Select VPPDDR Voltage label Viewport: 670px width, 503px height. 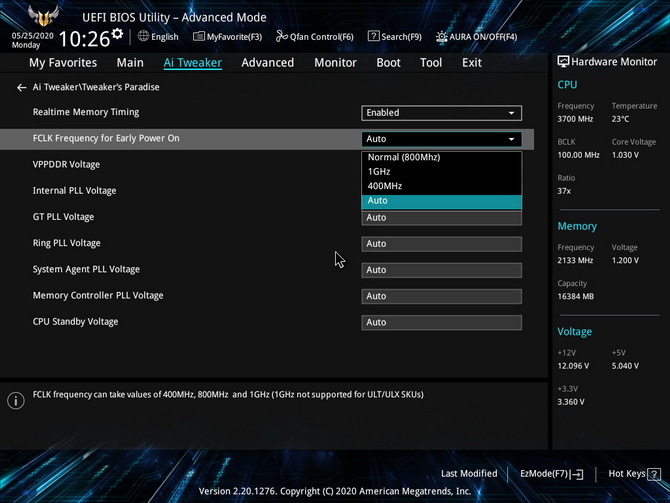[x=66, y=165]
